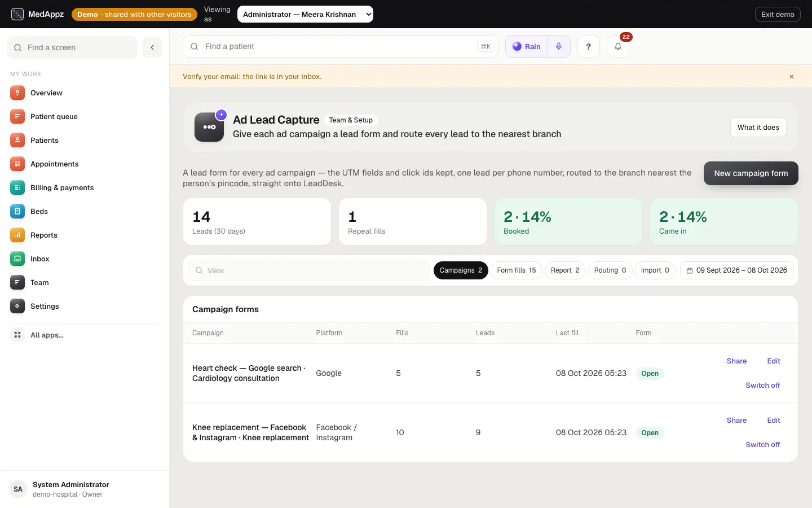The image size is (812, 508).
Task: Click the Leads (30 days) stat card
Action: (257, 221)
